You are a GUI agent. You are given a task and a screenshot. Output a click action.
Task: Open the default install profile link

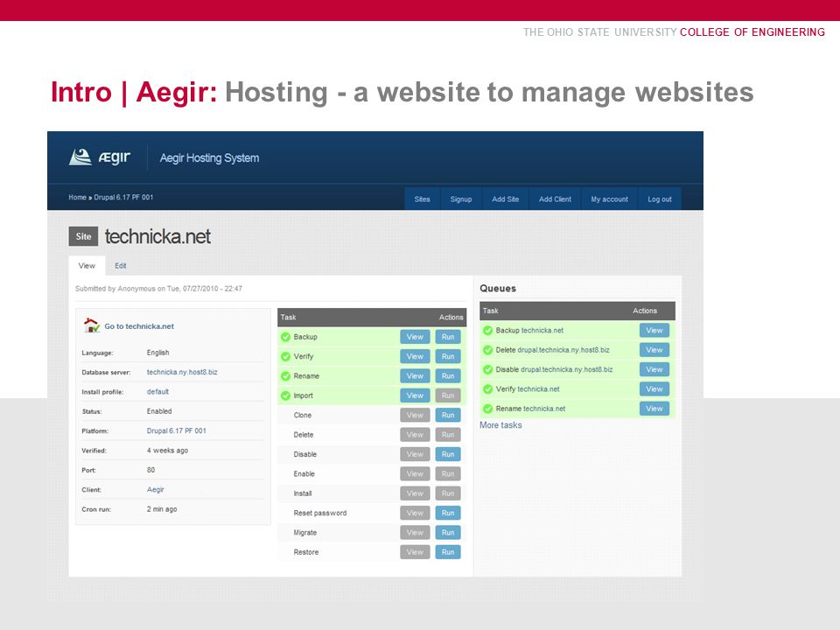[157, 392]
